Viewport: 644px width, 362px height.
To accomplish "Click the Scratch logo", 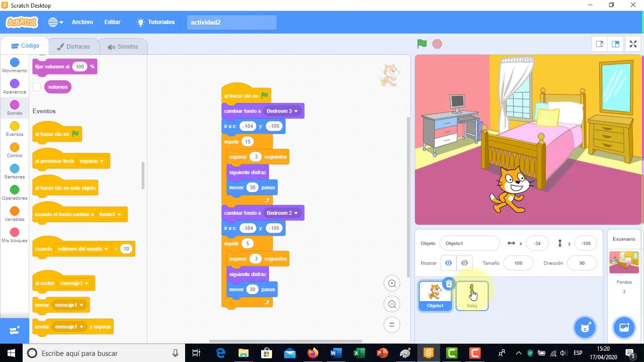I will (22, 22).
